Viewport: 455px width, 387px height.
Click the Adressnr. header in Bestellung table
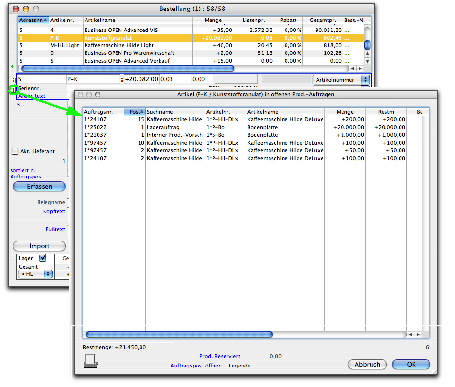click(33, 20)
